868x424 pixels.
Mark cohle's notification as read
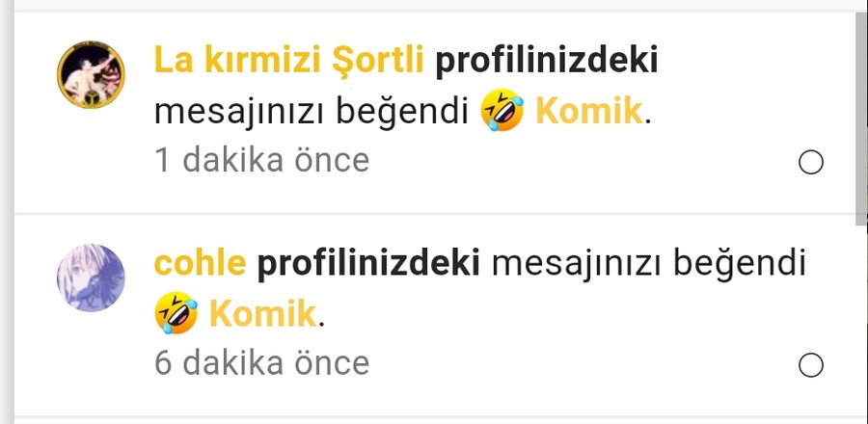(811, 366)
